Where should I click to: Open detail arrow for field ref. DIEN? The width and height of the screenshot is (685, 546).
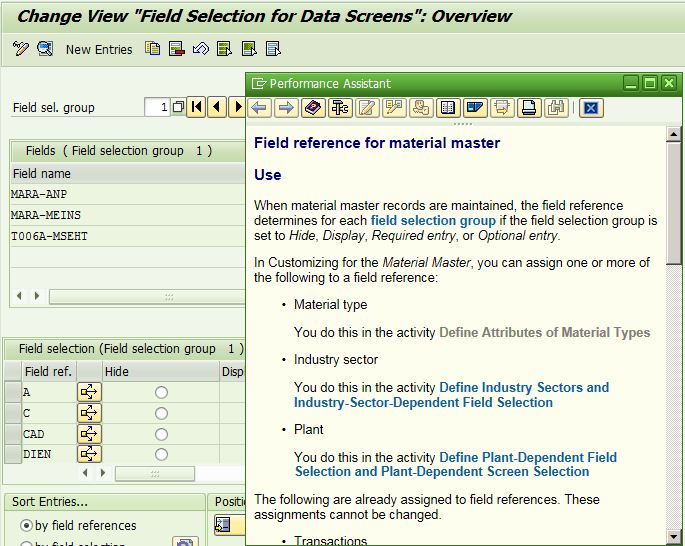click(90, 454)
